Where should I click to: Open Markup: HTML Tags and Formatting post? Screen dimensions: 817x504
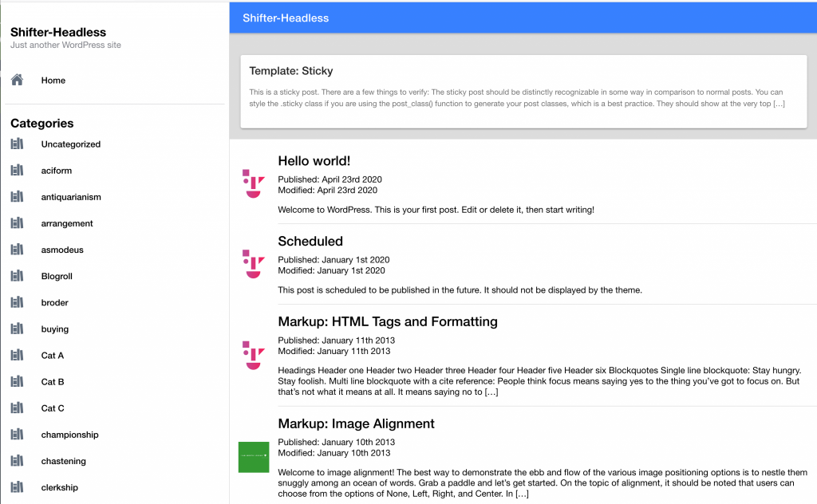pyautogui.click(x=388, y=321)
